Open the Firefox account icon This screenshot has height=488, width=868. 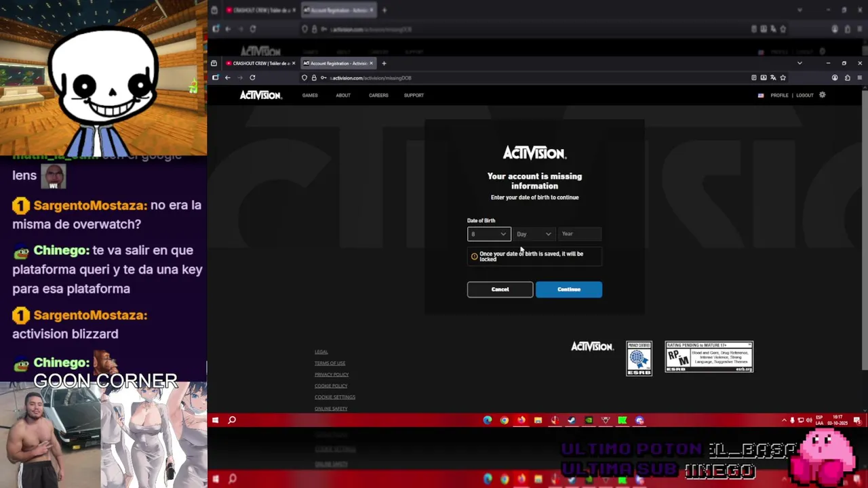click(835, 78)
